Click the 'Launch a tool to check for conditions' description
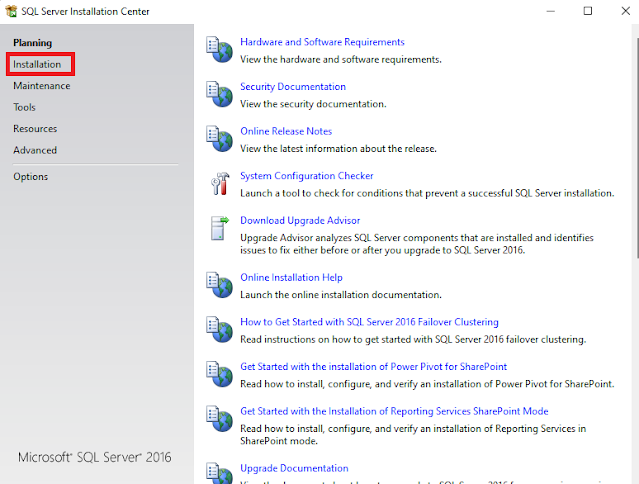The width and height of the screenshot is (639, 484). coord(427,193)
